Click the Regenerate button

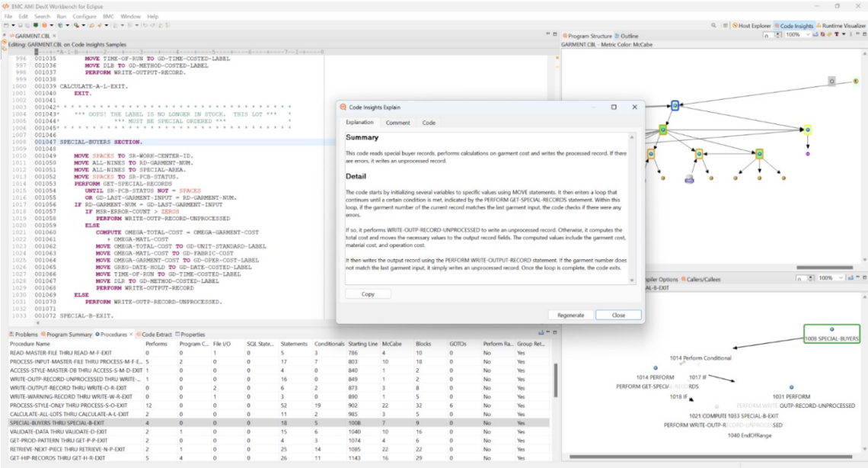[x=570, y=315]
